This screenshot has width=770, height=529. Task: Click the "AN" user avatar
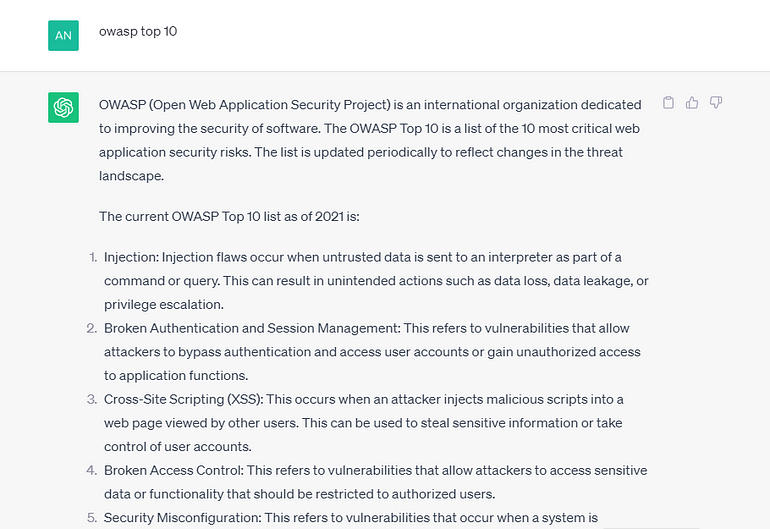[x=63, y=35]
